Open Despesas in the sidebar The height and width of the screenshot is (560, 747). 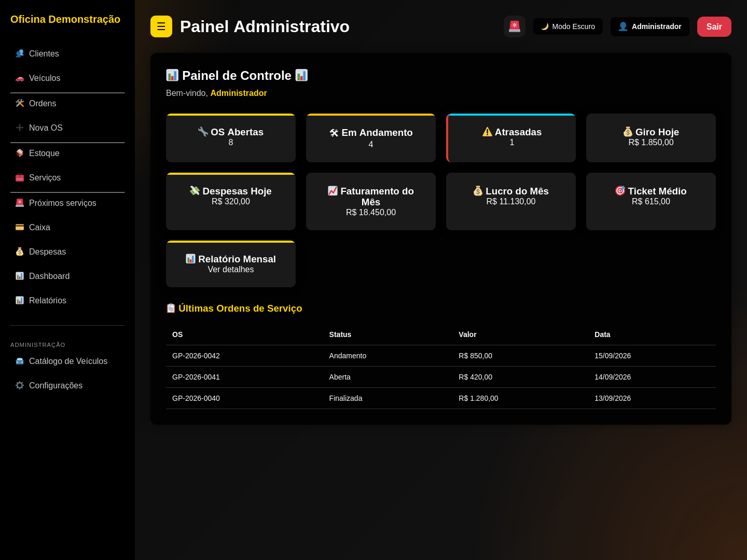(67, 252)
